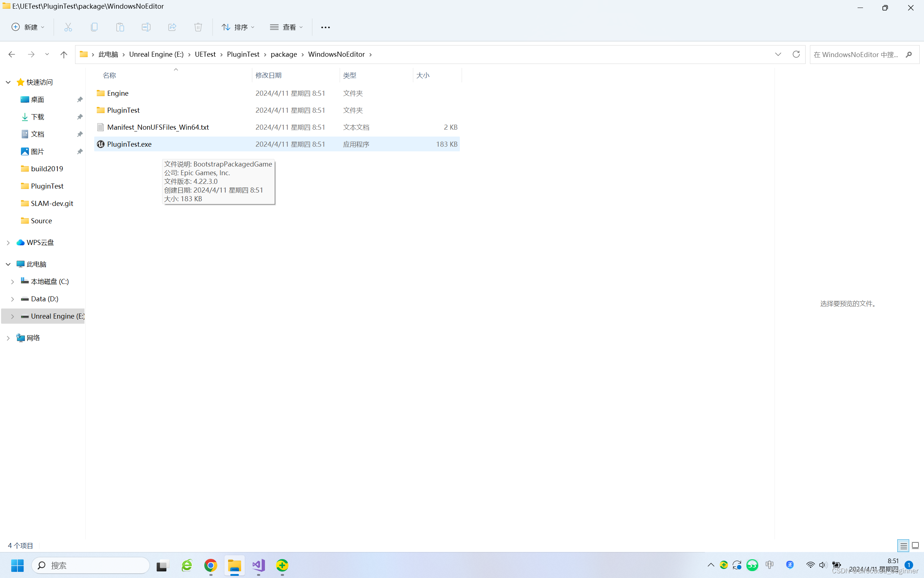Click the Wi-Fi tray icon
Screen dimensions: 924x578
pos(810,565)
